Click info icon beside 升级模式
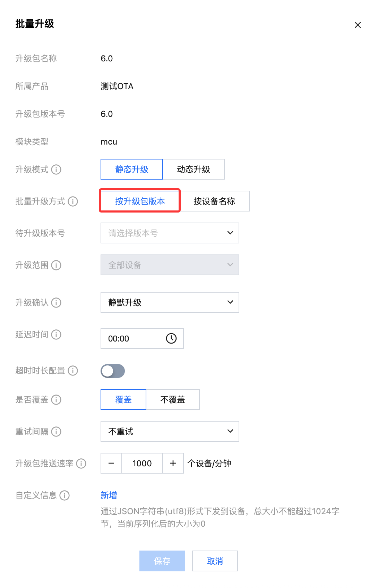The height and width of the screenshot is (588, 378). (x=56, y=170)
